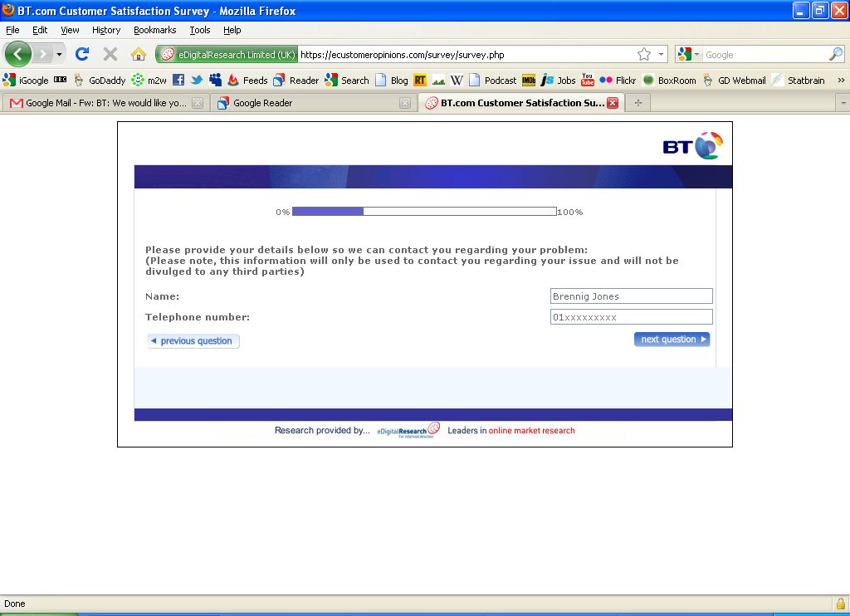Go to the Firefox Home page
850x616 pixels.
click(139, 55)
